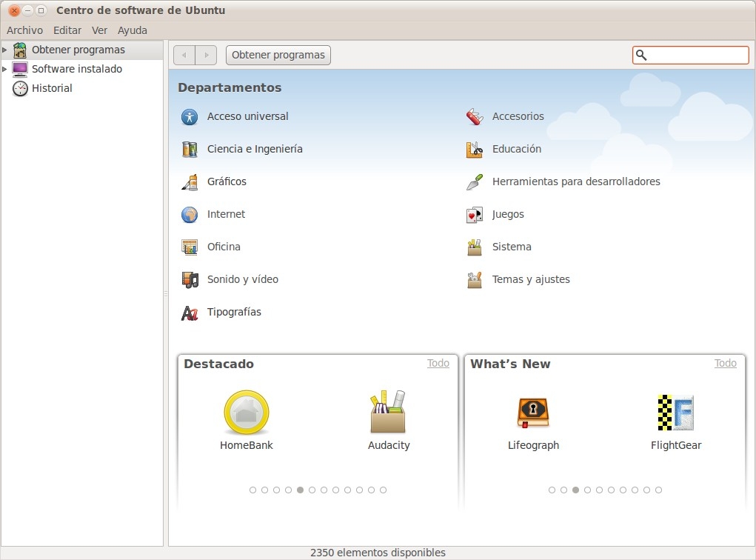The image size is (756, 560).
Task: Focus the search input field
Action: tap(690, 55)
